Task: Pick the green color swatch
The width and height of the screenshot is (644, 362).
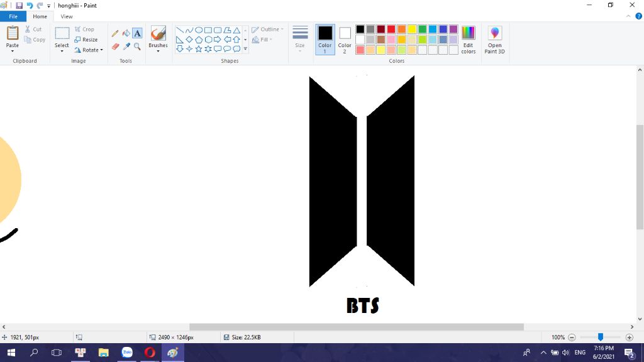Action: (422, 29)
